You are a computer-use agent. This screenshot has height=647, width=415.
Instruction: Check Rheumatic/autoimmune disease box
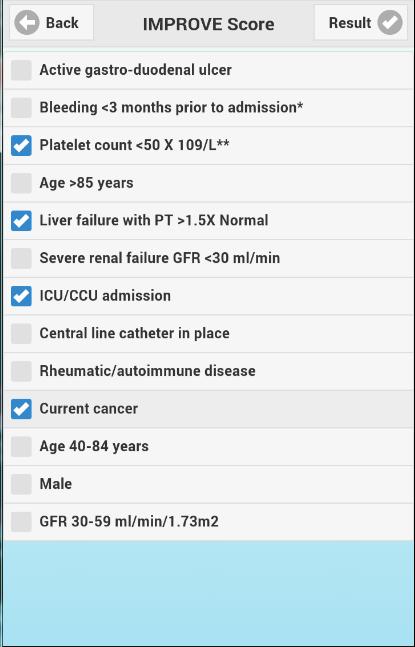point(21,371)
